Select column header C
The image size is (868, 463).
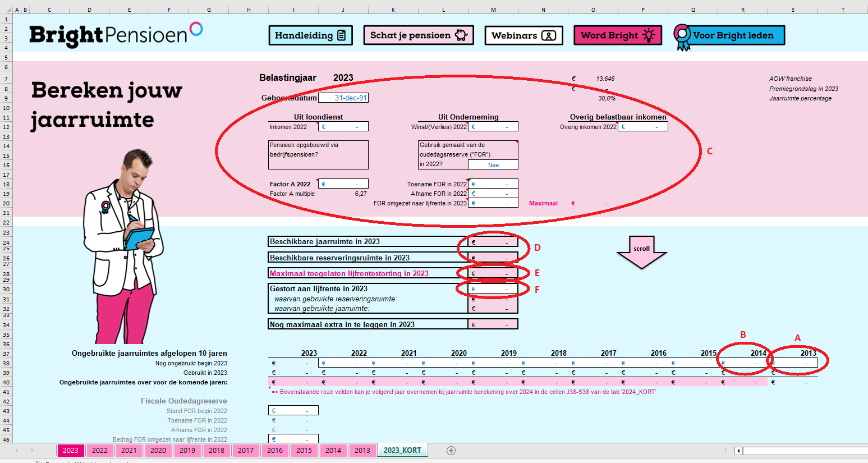point(49,10)
